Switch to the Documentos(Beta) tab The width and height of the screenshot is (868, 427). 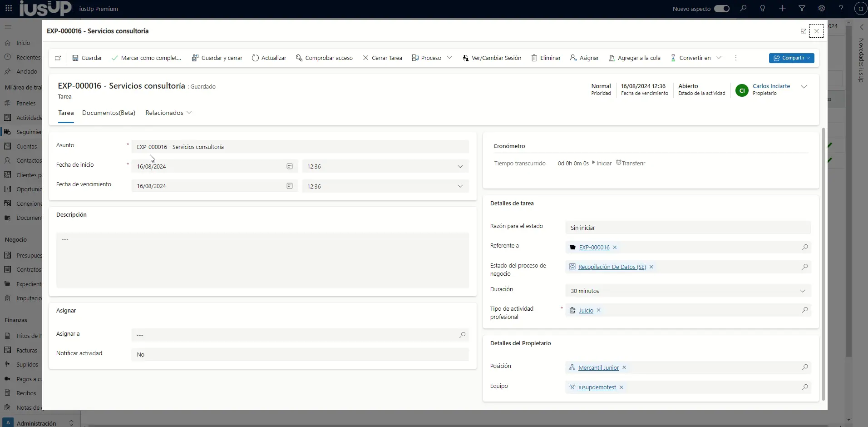108,113
